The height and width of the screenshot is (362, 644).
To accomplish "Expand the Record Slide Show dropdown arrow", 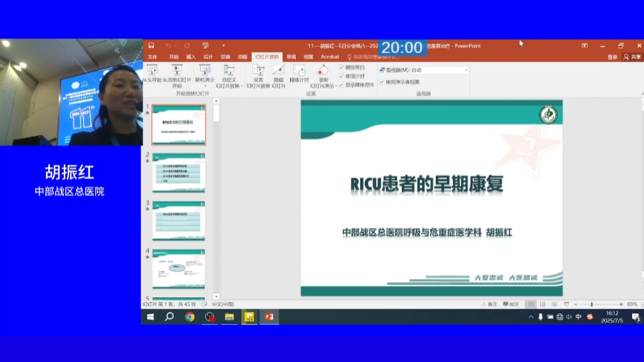I will (336, 86).
